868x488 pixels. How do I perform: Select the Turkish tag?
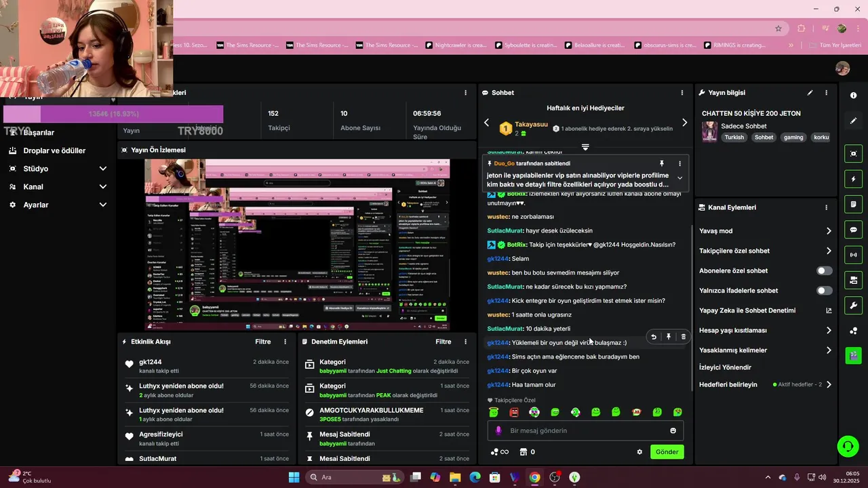(x=734, y=137)
